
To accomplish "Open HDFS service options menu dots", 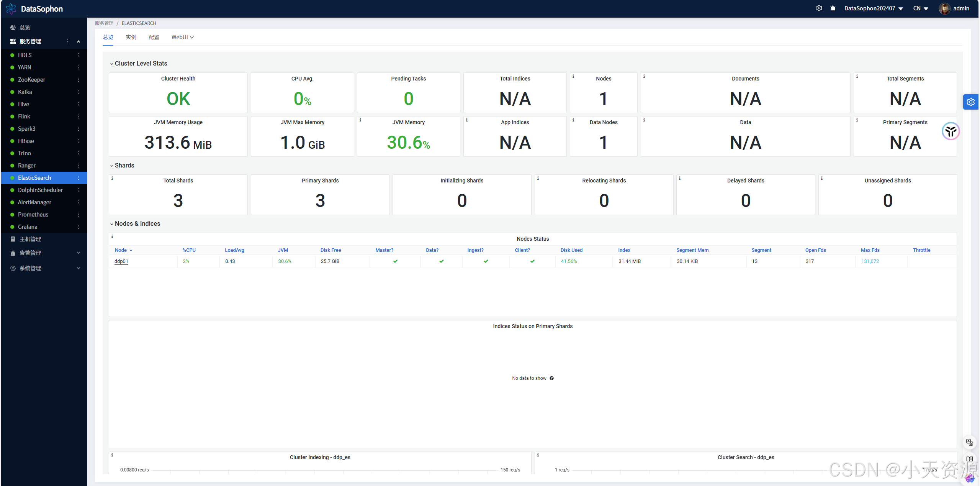I will pos(79,55).
